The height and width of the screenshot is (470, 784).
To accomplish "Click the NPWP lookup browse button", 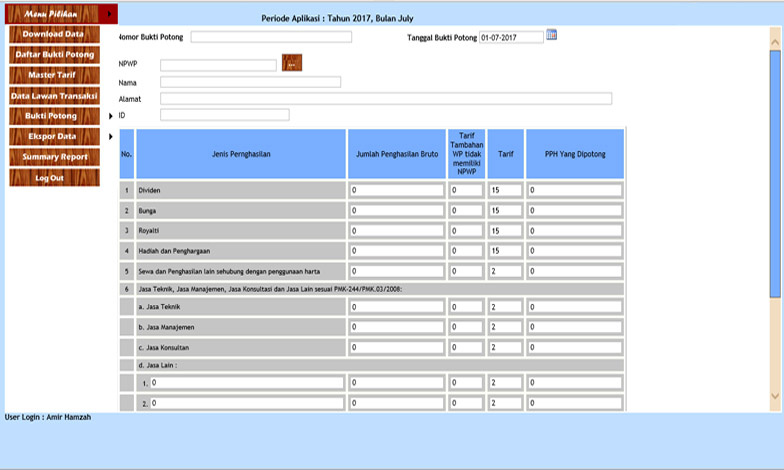I will pyautogui.click(x=291, y=63).
